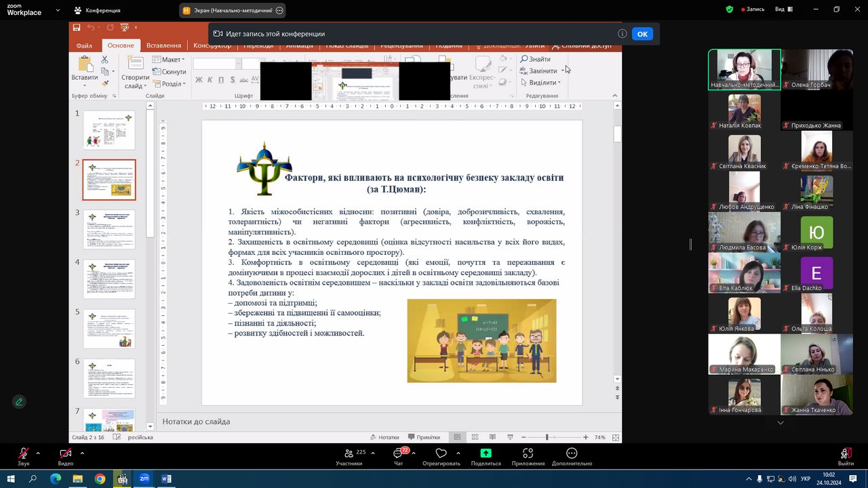Toggle underline П formatting button
868x488 pixels.
click(221, 80)
